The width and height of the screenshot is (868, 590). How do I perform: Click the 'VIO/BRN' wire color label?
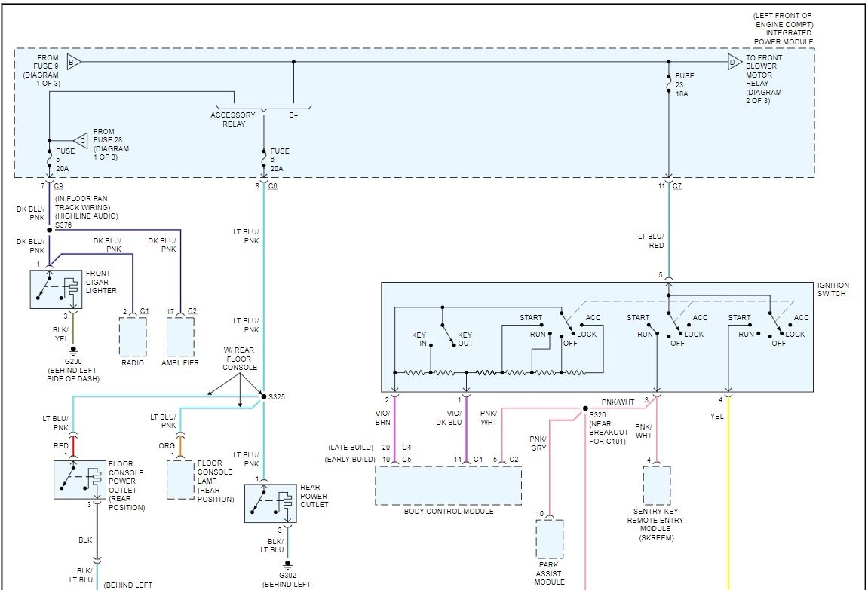(382, 418)
